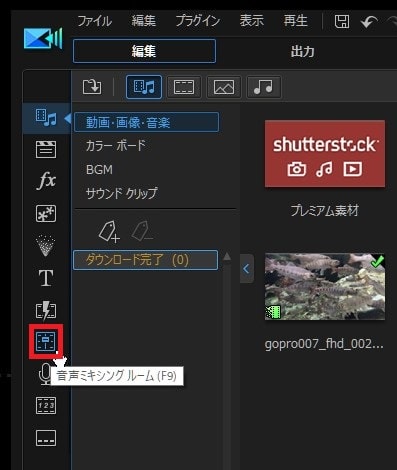
Task: Open the Particle Room icon
Action: (x=46, y=246)
